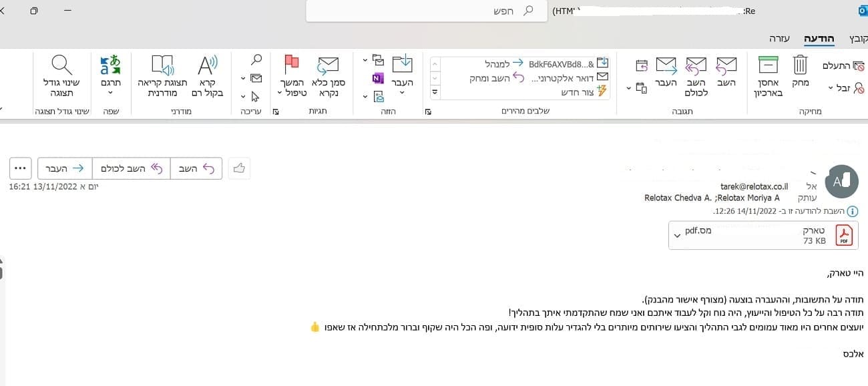Image resolution: width=868 pixels, height=386 pixels.
Task: Click Reply All (השב לכולם) in the ribbon
Action: 696,65
